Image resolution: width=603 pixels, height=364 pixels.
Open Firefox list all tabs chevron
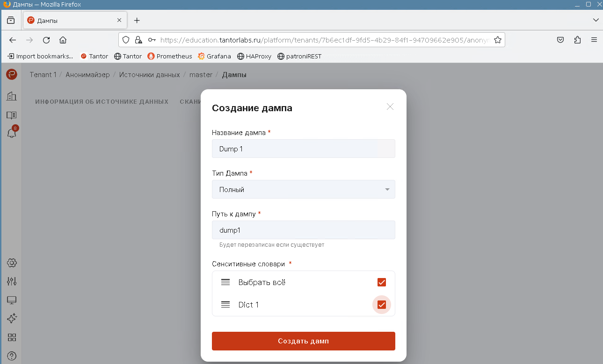pyautogui.click(x=596, y=20)
